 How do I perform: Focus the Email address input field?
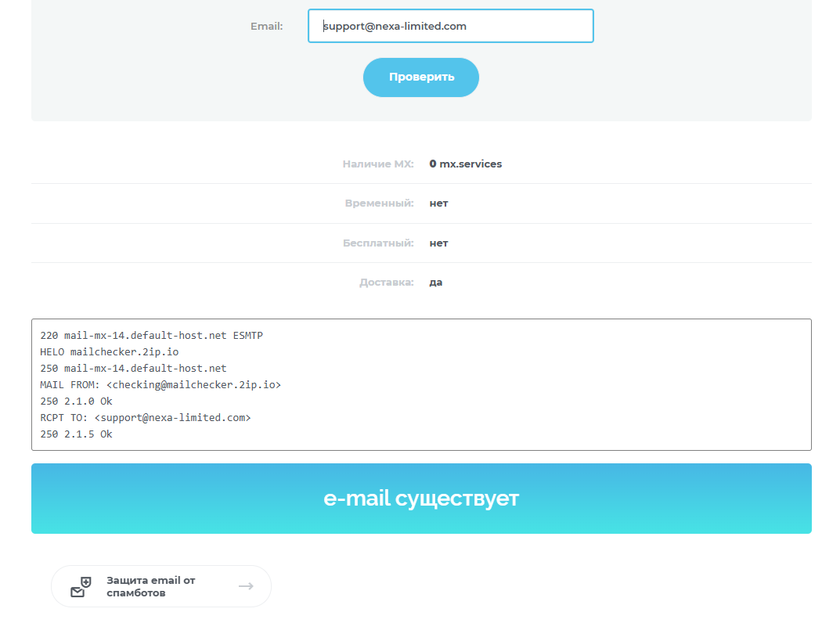tap(451, 26)
